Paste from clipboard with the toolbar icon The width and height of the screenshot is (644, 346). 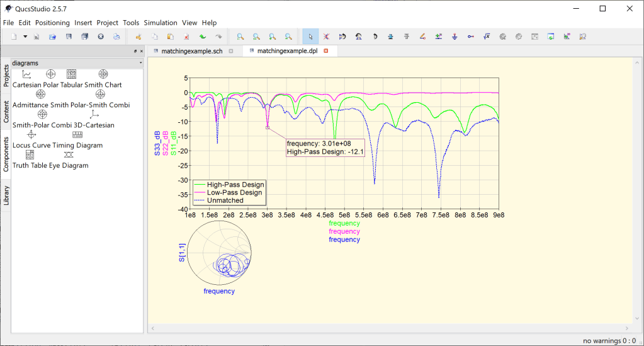coord(171,37)
